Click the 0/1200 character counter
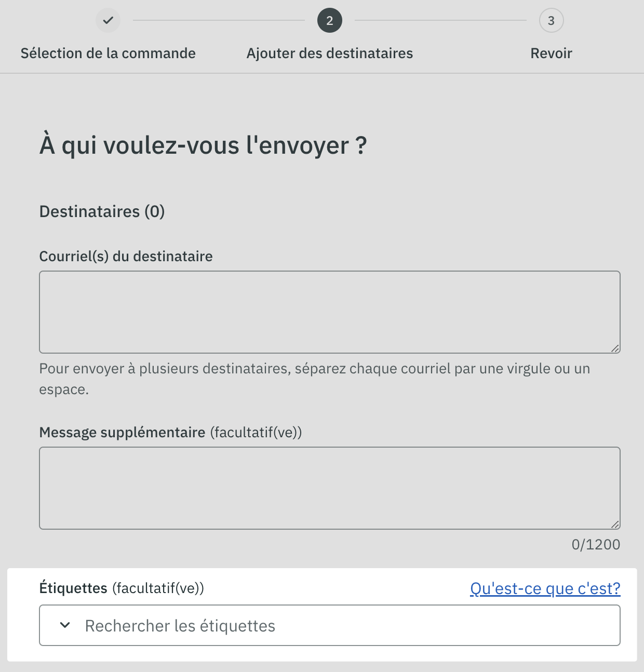The image size is (644, 672). click(x=596, y=544)
